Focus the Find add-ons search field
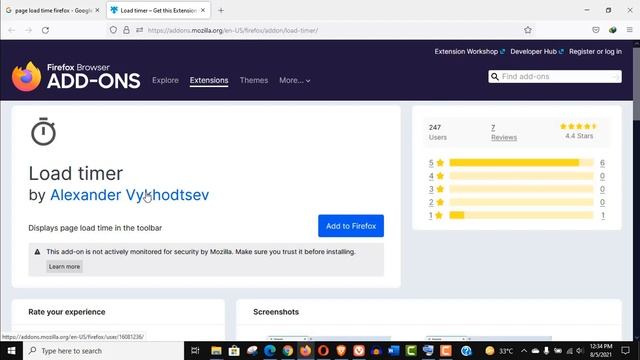Viewport: 640px width, 360px height. [555, 76]
